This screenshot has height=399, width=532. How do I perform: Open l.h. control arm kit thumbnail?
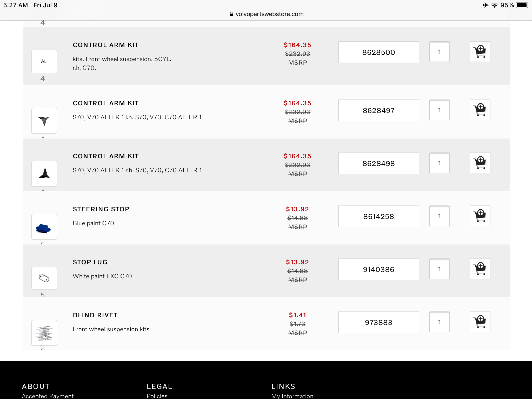(44, 121)
